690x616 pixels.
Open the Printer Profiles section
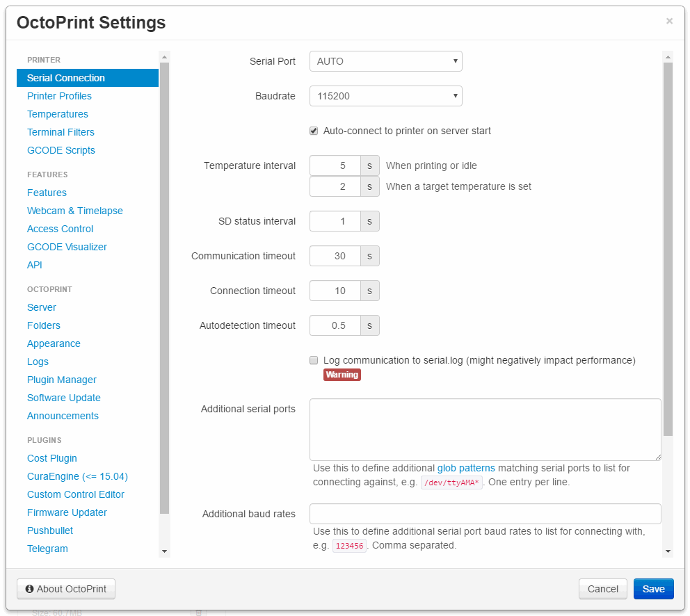(x=59, y=96)
